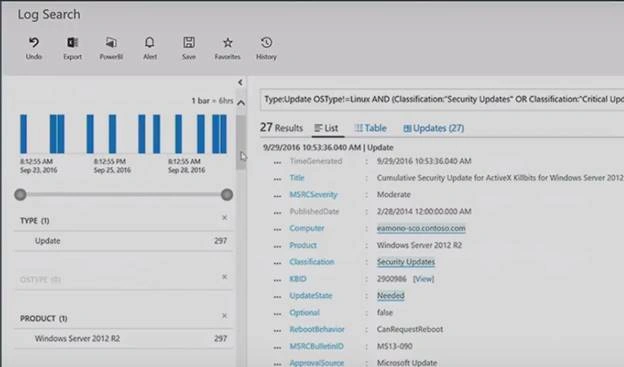Image resolution: width=624 pixels, height=367 pixels.
Task: Open the Updates (27) tab
Action: point(433,128)
